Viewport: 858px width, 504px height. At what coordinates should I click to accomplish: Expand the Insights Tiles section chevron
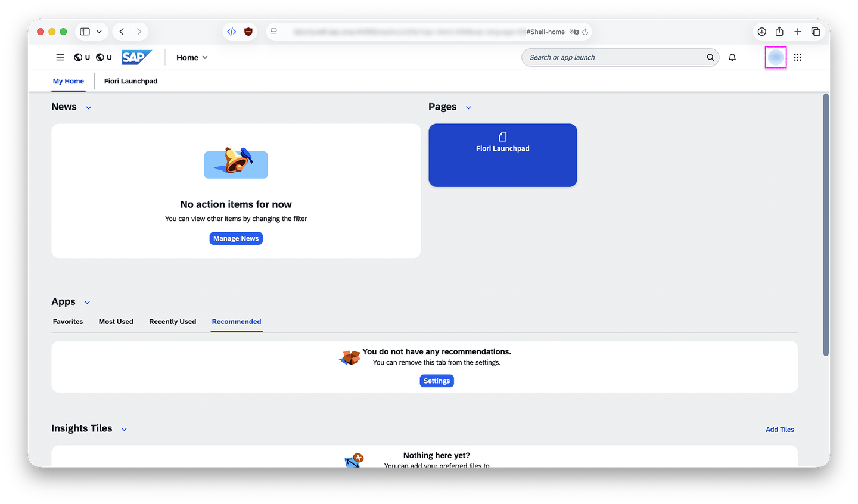tap(124, 429)
